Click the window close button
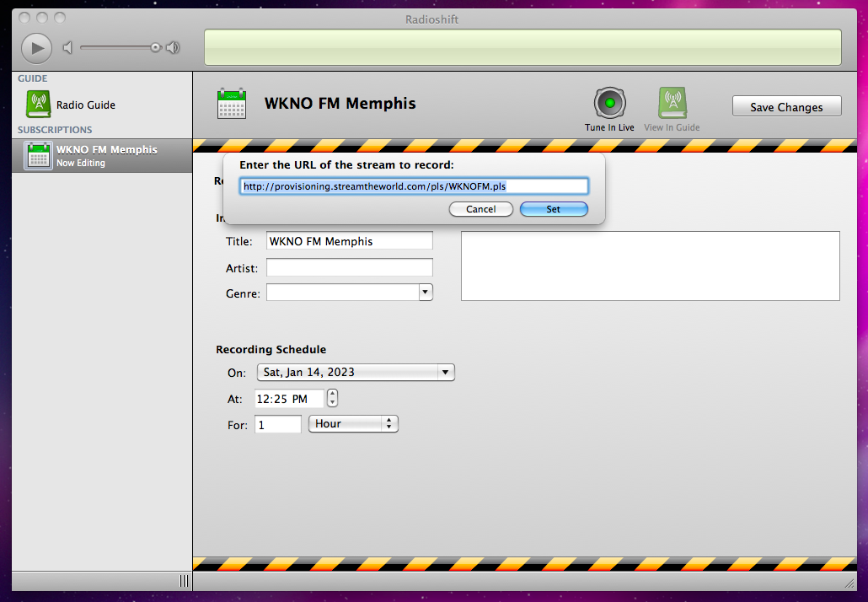This screenshot has height=602, width=868. [x=24, y=18]
